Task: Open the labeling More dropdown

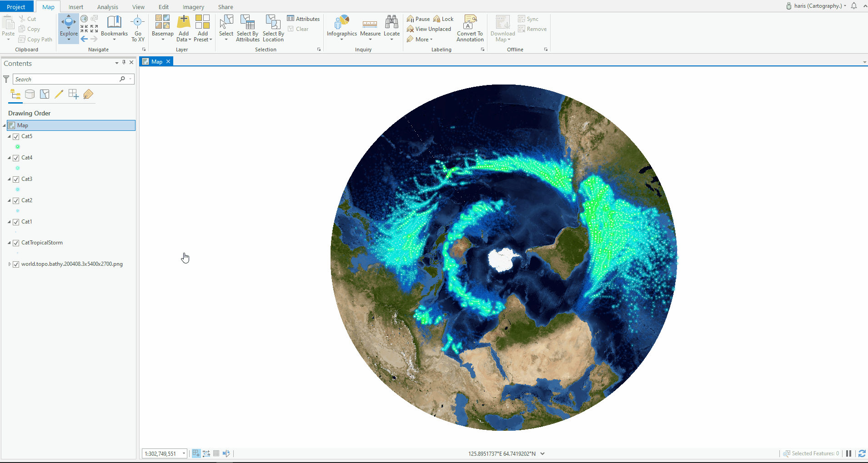Action: pyautogui.click(x=420, y=39)
